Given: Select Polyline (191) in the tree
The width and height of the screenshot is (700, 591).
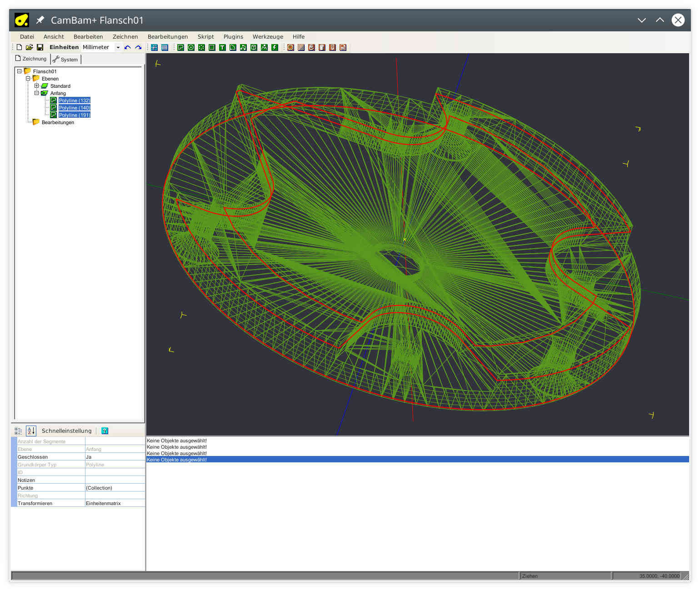Looking at the screenshot, I should (x=75, y=115).
